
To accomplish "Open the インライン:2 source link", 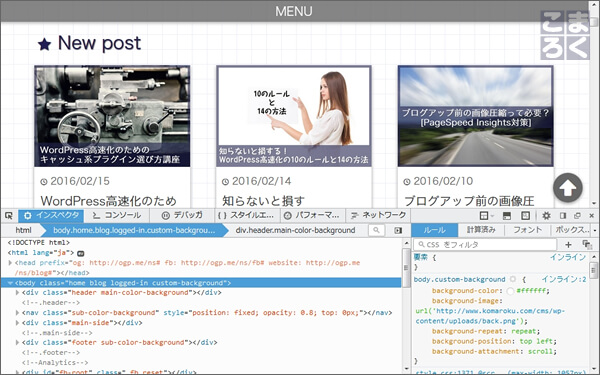I will point(564,279).
